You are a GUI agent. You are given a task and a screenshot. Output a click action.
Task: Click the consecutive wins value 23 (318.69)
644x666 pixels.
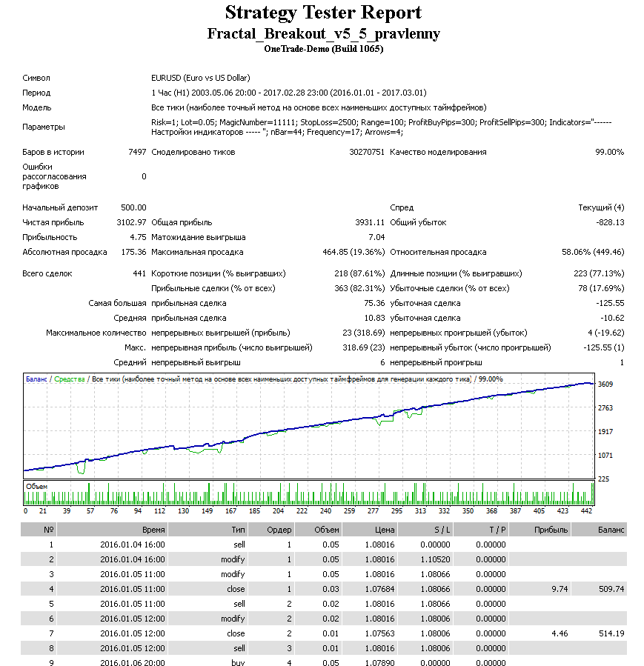364,333
